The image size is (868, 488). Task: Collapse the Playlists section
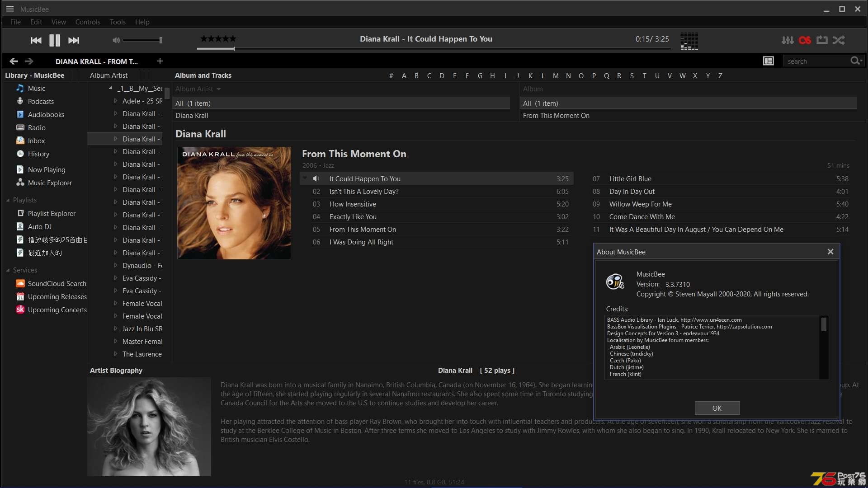tap(8, 200)
